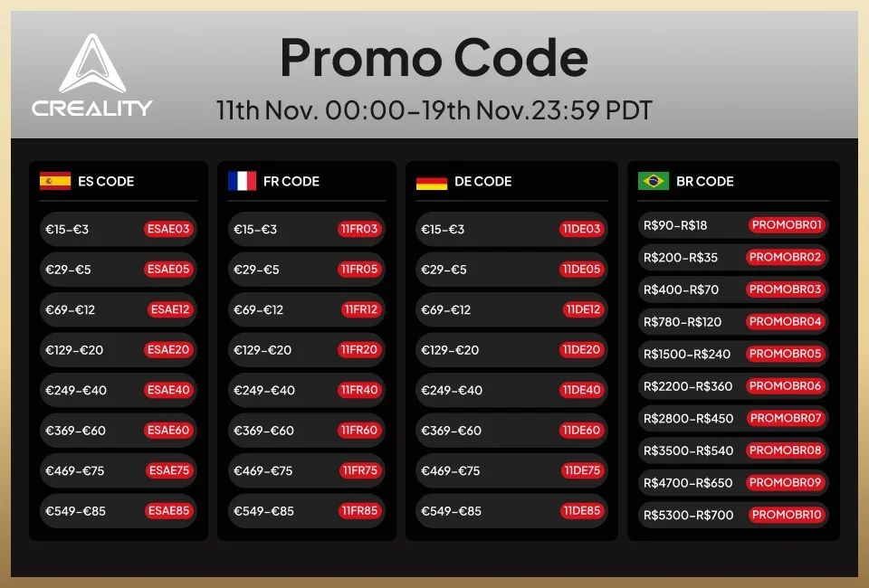The width and height of the screenshot is (869, 588).
Task: Click the 11DE75 code badge
Action: click(582, 470)
